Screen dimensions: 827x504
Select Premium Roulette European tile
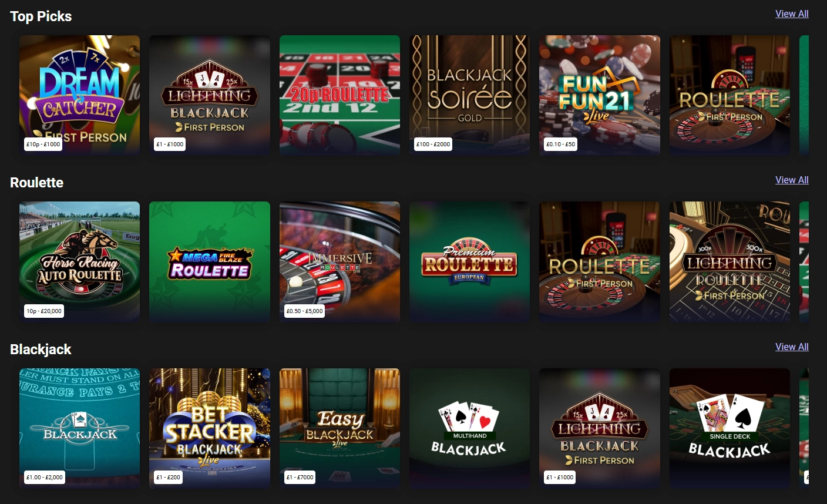coord(470,262)
